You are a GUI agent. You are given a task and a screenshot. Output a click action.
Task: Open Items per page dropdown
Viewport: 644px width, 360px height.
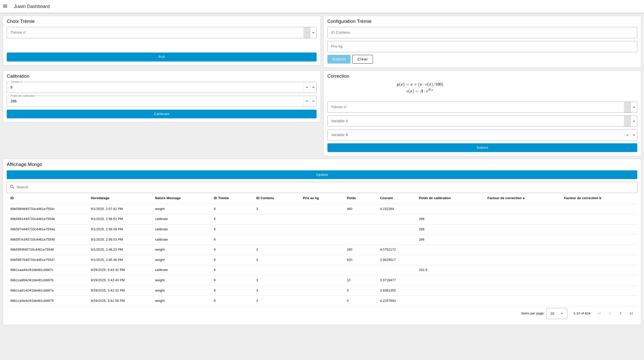click(557, 314)
